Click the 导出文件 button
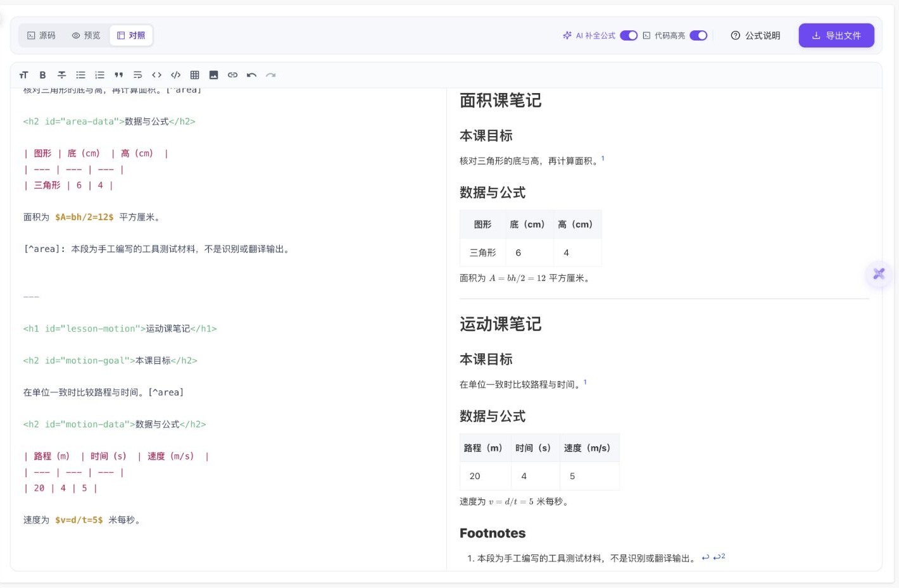899x588 pixels. (x=836, y=35)
